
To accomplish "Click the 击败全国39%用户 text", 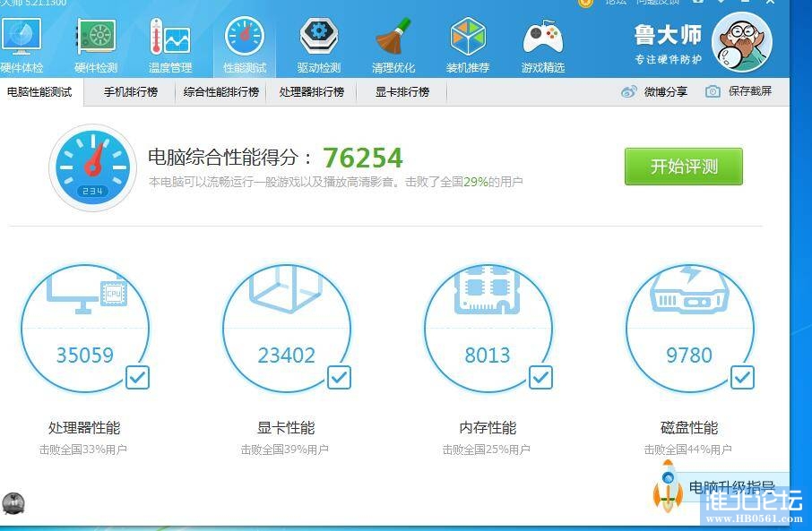I will [x=285, y=450].
